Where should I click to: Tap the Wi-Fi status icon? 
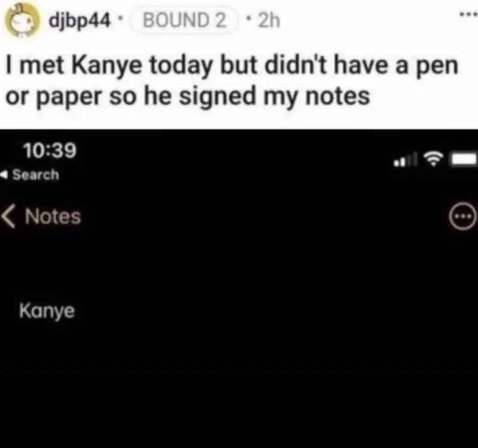[433, 158]
